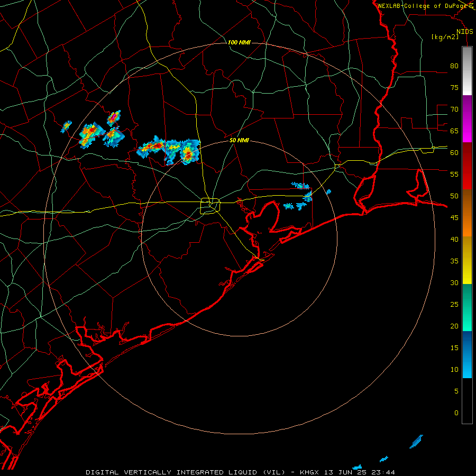476x476 pixels.
Task: Click the scale value 65
Action: [454, 131]
